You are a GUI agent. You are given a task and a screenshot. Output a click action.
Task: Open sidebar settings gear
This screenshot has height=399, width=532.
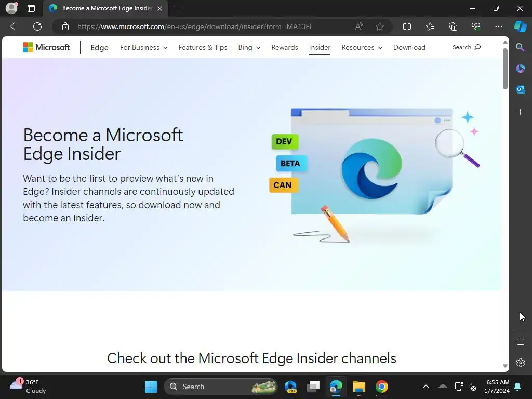[x=521, y=363]
